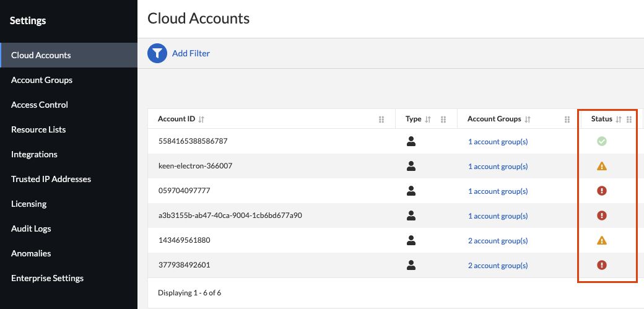Click type icon for account a3b3155b-ab47-40ca-9004-1cb6bd677a90
The image size is (644, 309).
pos(411,215)
